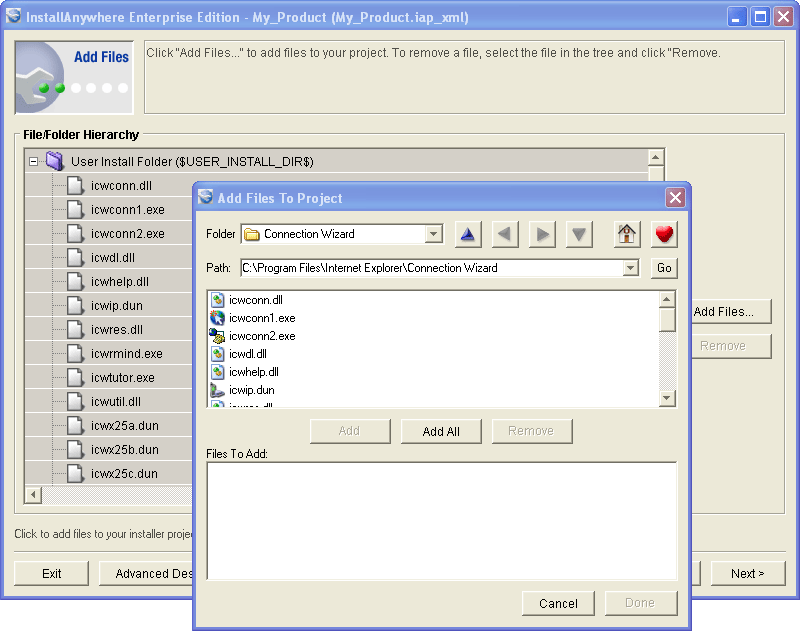Image resolution: width=800 pixels, height=631 pixels.
Task: Click the Next button
Action: pos(748,573)
